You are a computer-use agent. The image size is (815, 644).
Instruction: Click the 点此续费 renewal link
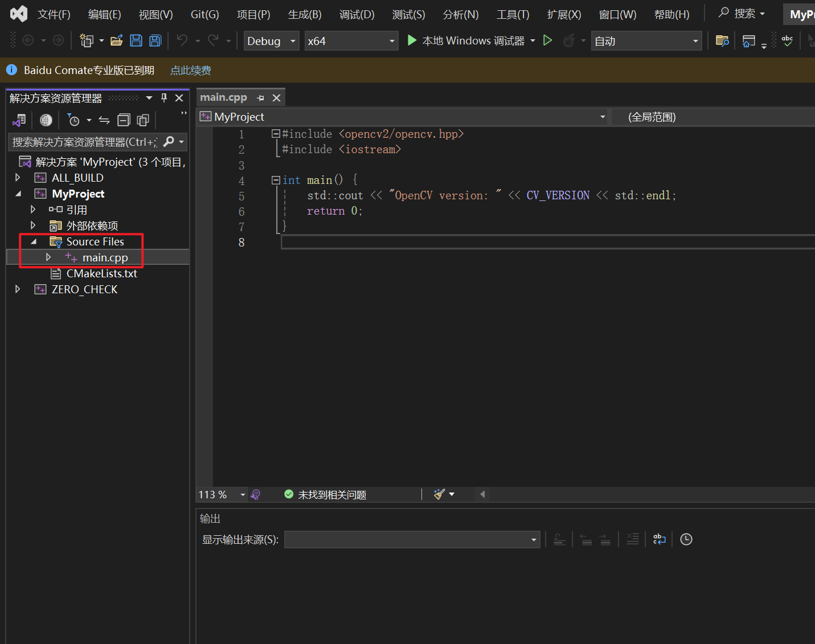tap(191, 70)
